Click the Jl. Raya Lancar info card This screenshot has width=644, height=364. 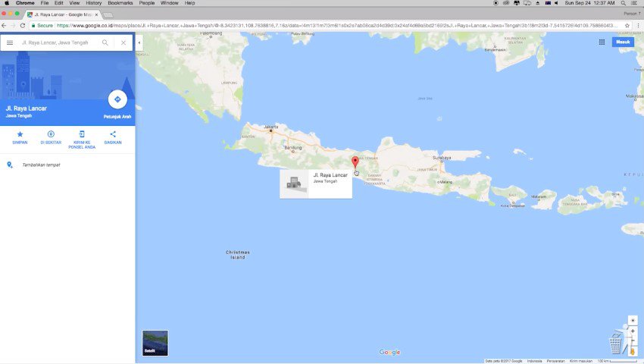click(x=316, y=184)
